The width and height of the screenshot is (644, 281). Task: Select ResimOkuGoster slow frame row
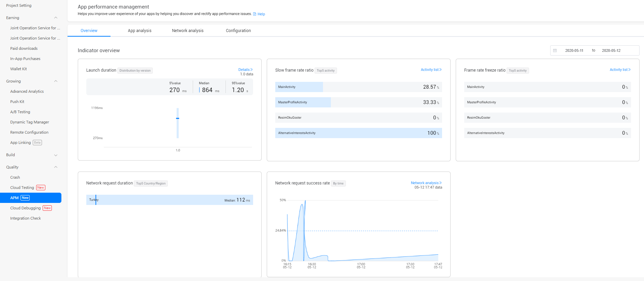click(358, 118)
